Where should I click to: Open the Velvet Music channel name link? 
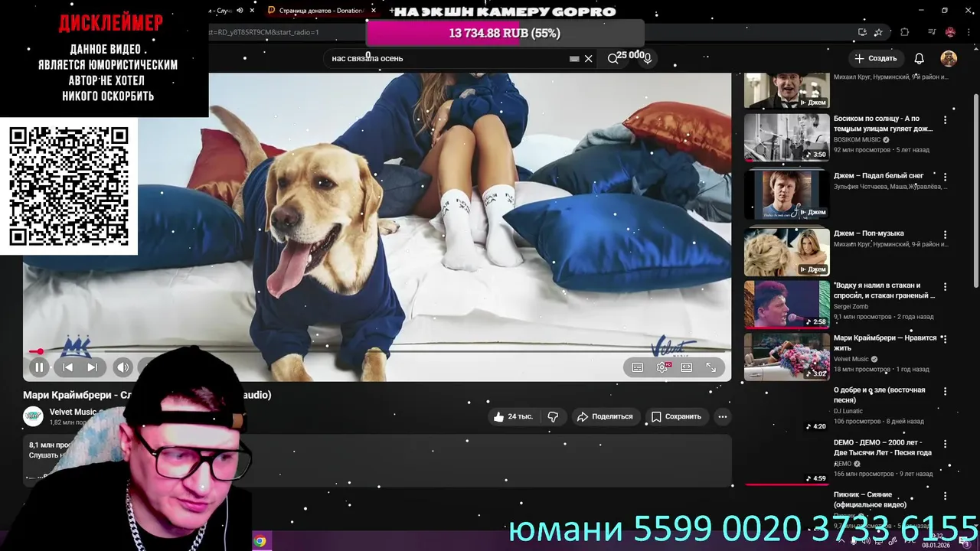(x=73, y=412)
